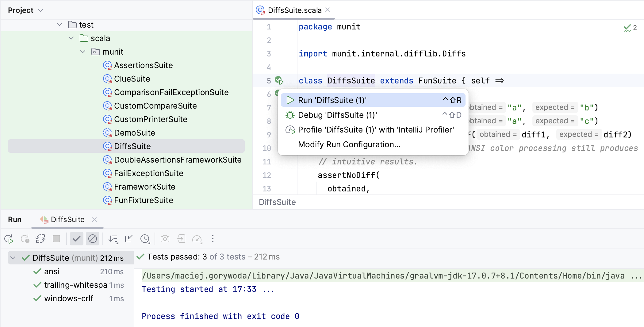Collapse the munit package node
Image resolution: width=644 pixels, height=327 pixels.
click(83, 52)
